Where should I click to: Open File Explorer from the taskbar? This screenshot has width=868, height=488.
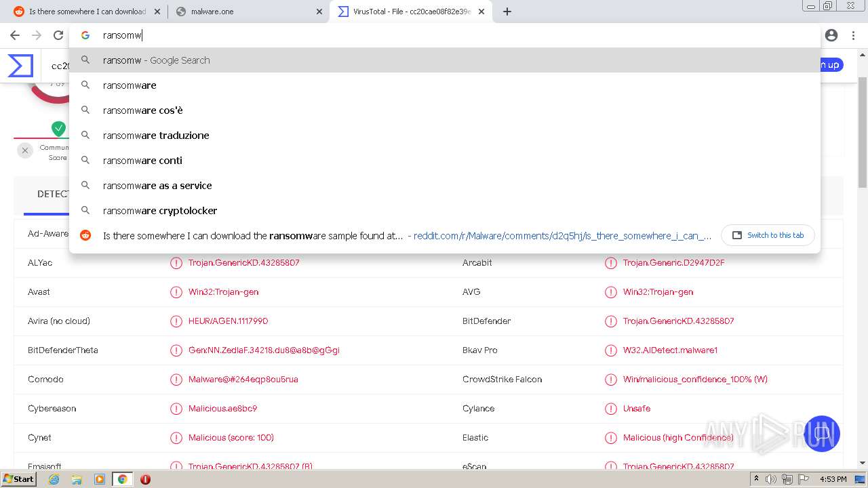(77, 479)
